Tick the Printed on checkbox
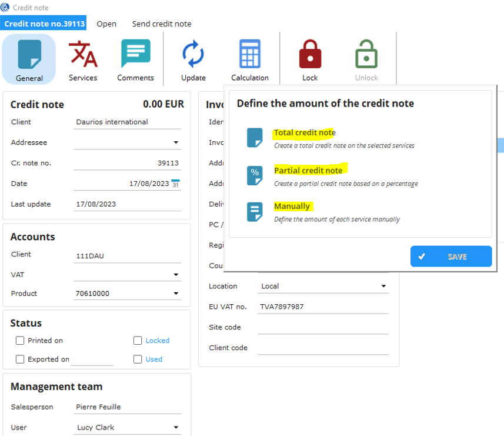Screen dimensions: 504x436 click(20, 341)
